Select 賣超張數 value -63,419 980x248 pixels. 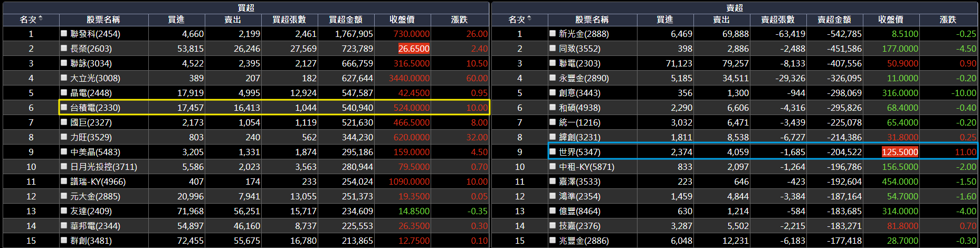[788, 34]
